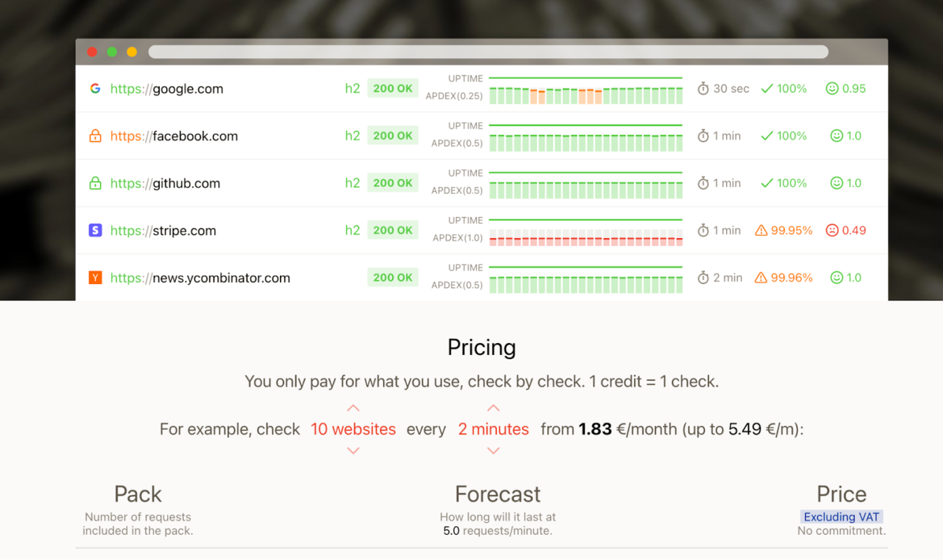Click the google.com uptime and apdex chart
The width and height of the screenshot is (943, 560).
[x=586, y=90]
